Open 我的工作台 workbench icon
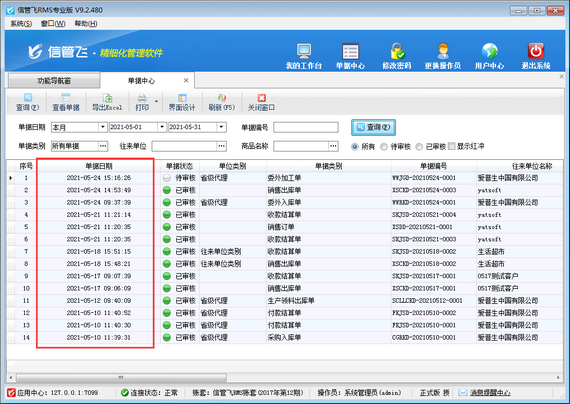This screenshot has width=570, height=404. click(x=304, y=51)
